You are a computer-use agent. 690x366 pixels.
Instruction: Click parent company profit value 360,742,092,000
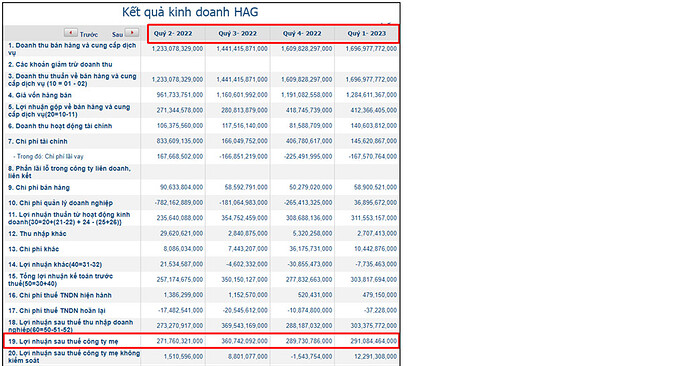coord(245,341)
